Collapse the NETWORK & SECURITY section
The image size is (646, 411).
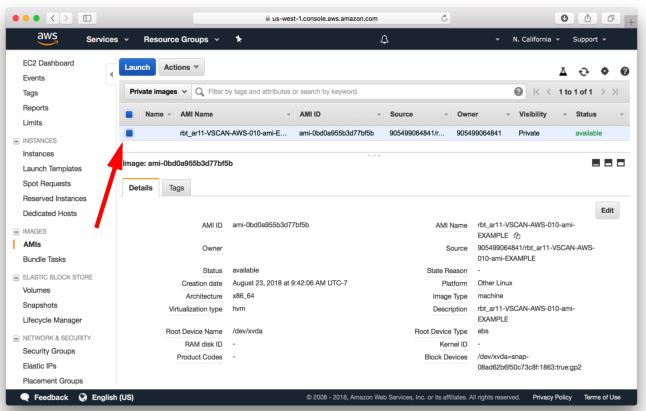[16, 338]
